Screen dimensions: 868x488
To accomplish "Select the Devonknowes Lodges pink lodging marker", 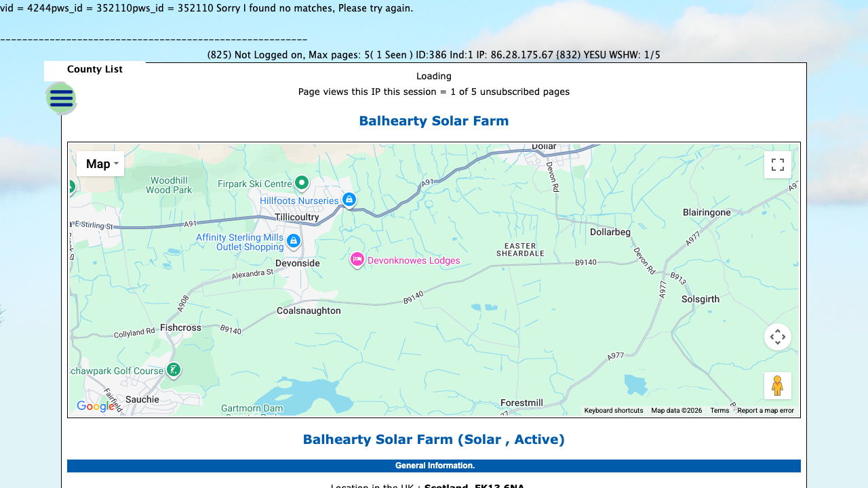I will pos(357,260).
